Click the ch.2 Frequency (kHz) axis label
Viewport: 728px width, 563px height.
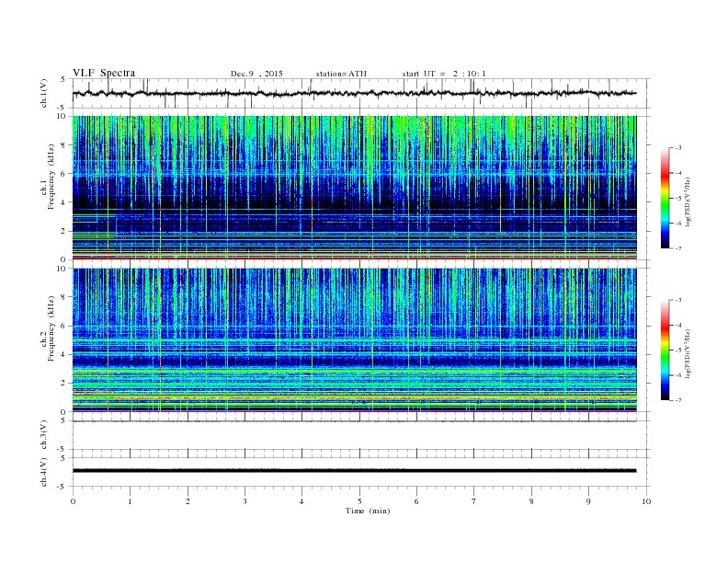[x=48, y=327]
